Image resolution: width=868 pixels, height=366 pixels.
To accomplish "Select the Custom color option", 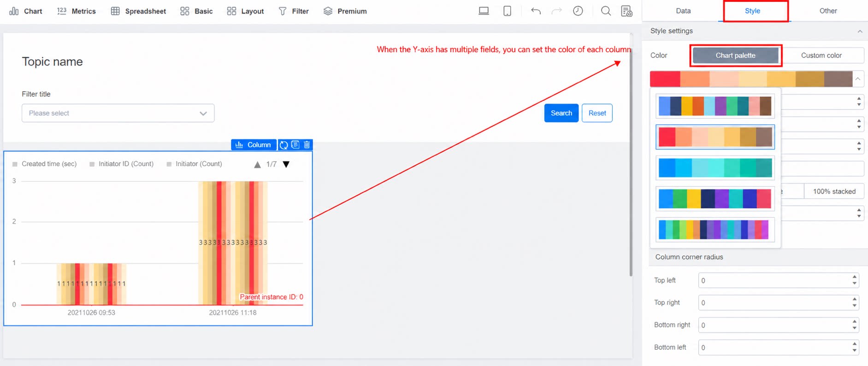I will pyautogui.click(x=821, y=55).
